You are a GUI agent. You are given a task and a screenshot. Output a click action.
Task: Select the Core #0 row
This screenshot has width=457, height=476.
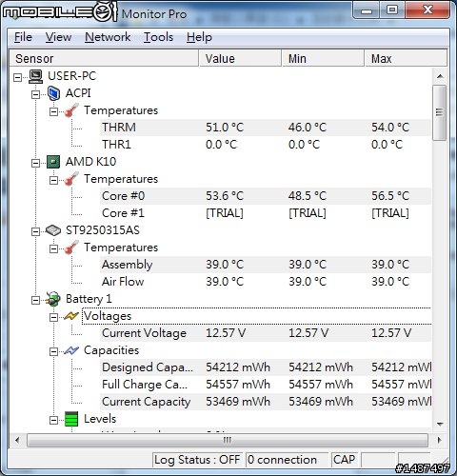pos(266,196)
